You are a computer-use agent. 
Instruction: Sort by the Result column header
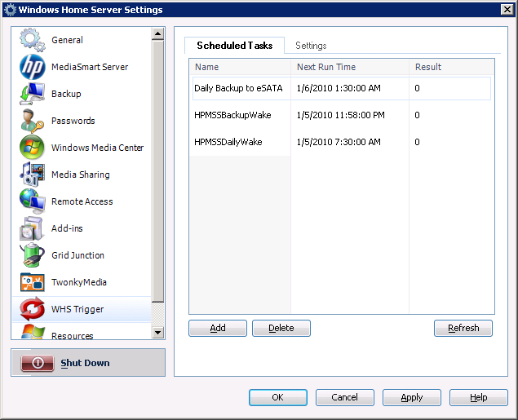(452, 67)
